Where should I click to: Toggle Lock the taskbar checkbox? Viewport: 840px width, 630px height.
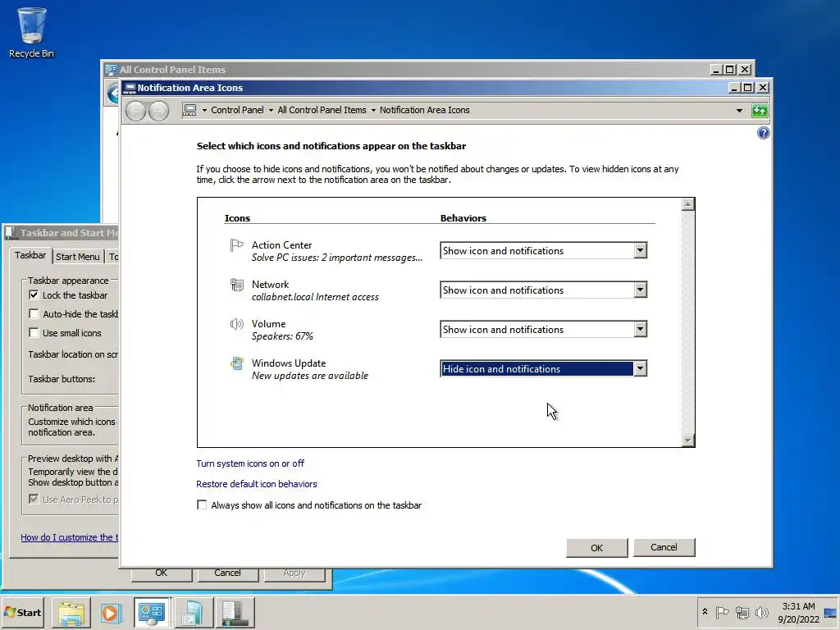tap(34, 295)
